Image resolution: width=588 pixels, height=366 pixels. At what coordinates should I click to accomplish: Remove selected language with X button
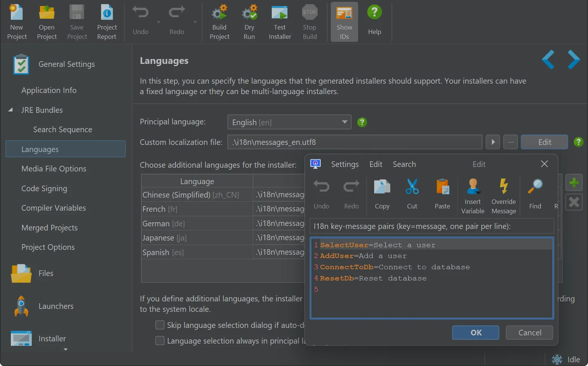(574, 202)
